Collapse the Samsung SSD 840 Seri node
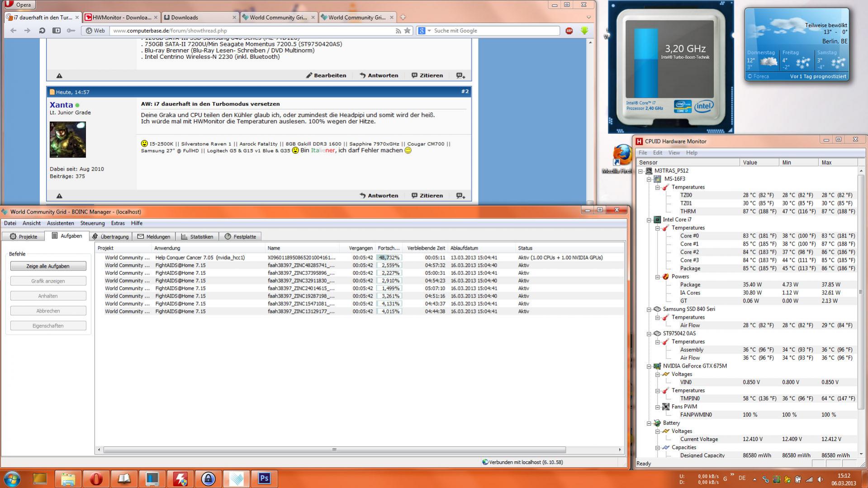 point(649,309)
